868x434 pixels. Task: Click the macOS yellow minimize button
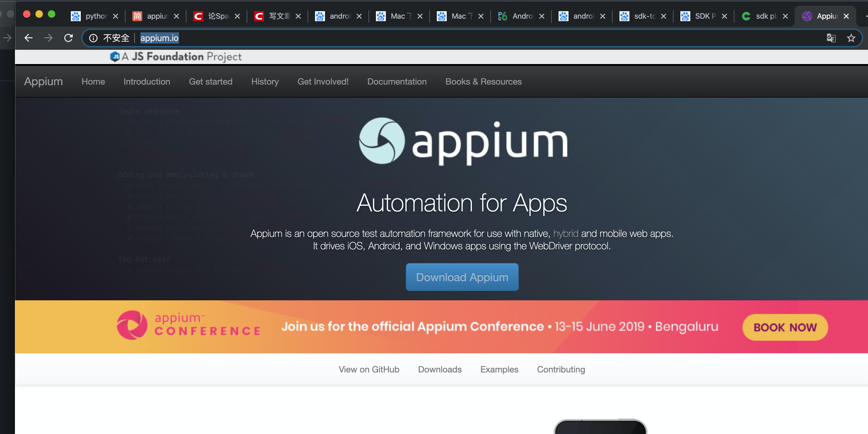(x=39, y=14)
